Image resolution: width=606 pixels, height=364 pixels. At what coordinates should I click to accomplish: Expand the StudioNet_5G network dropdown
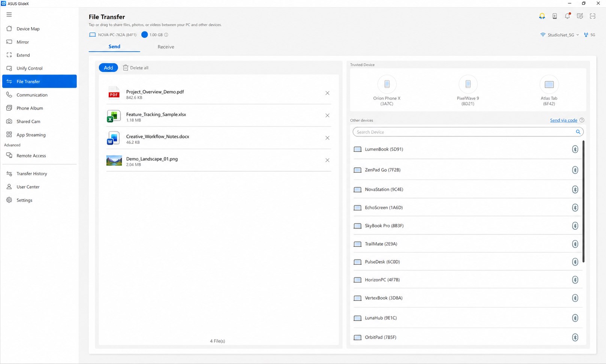pos(560,35)
